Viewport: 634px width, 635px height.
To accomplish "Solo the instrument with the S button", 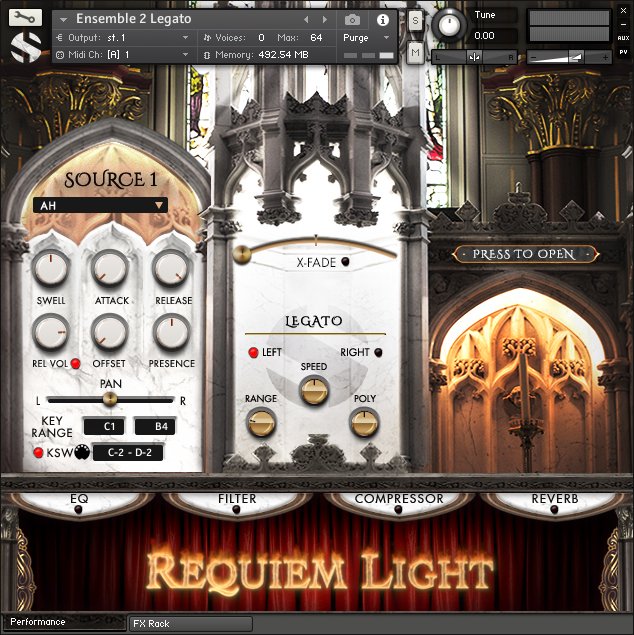I will click(415, 20).
